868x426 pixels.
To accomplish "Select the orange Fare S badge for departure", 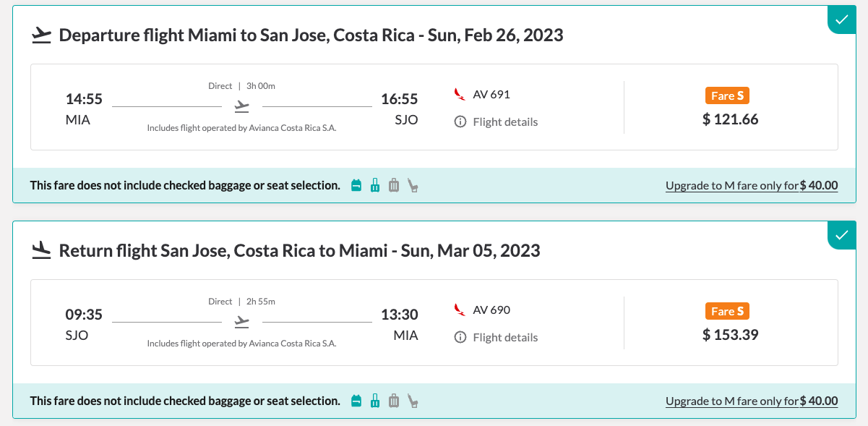I will click(x=727, y=95).
